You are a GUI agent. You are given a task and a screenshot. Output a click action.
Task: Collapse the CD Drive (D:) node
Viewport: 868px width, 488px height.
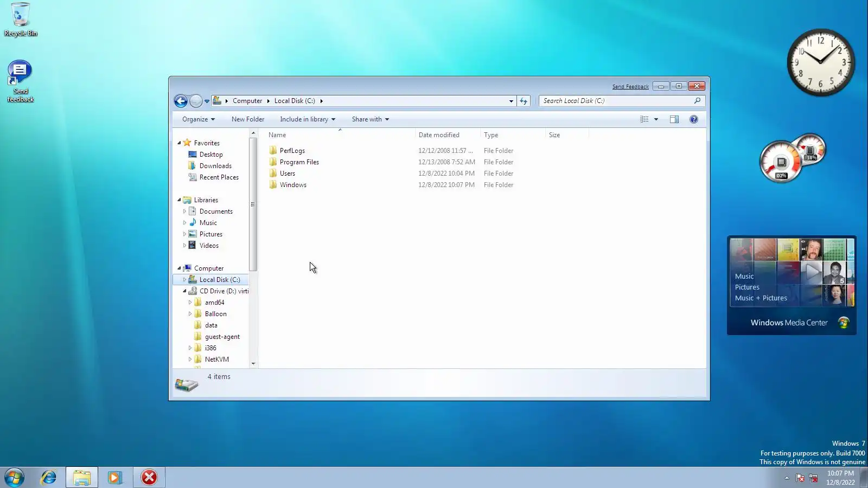pos(184,291)
